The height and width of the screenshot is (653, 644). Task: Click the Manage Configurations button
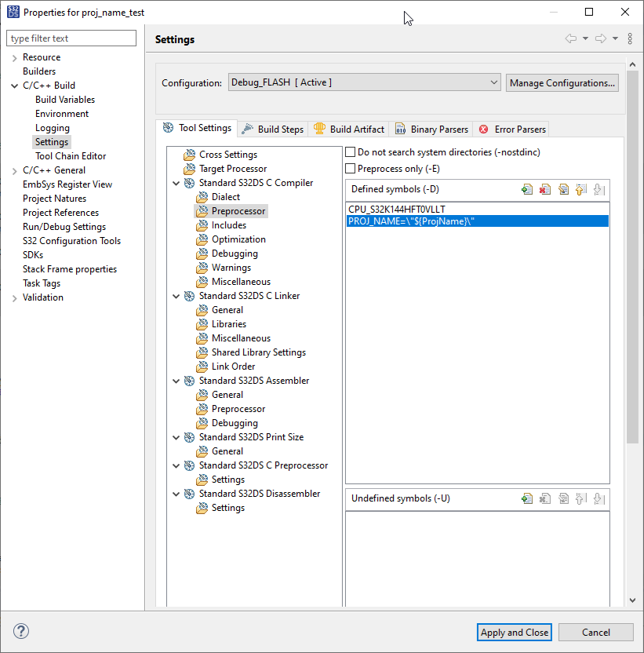(562, 82)
